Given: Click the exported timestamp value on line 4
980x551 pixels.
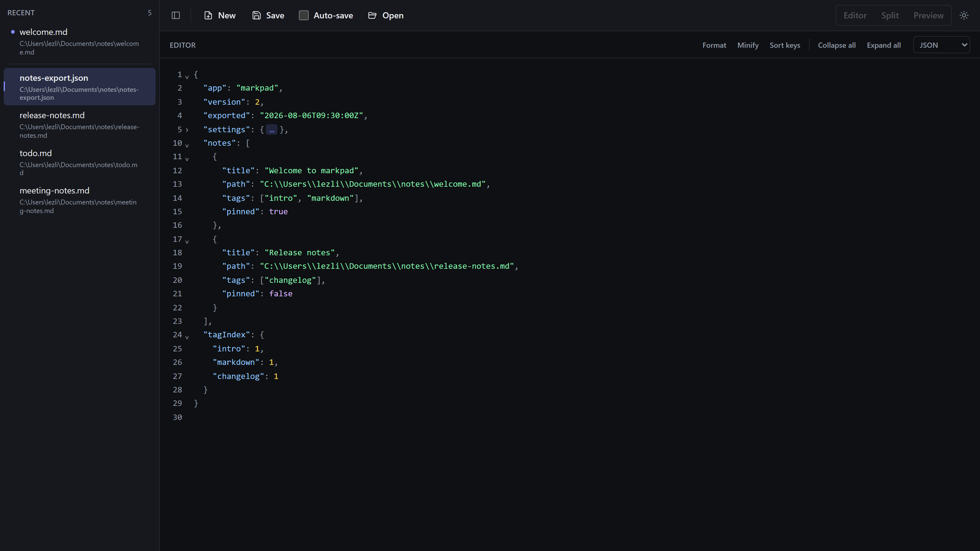Looking at the screenshot, I should 311,116.
